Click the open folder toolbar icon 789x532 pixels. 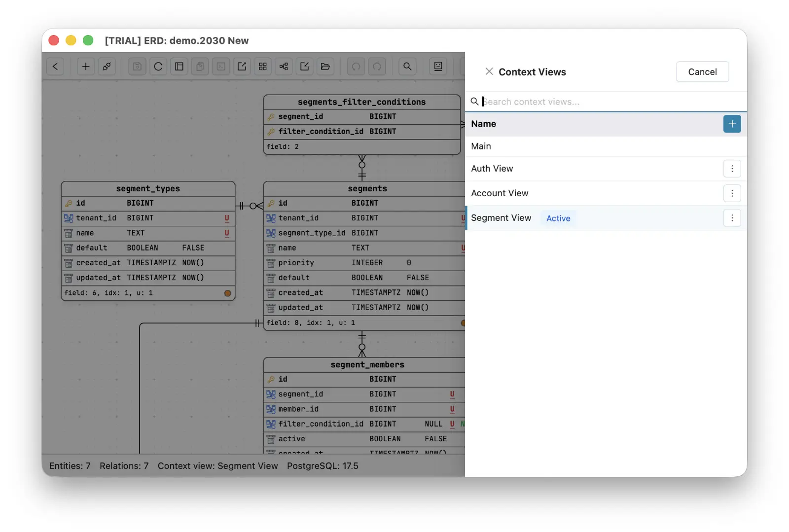(325, 67)
